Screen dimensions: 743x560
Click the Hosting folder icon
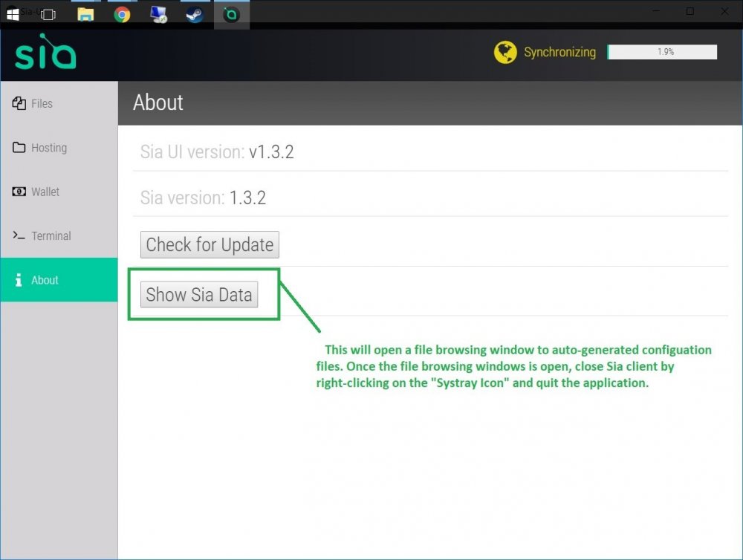click(x=19, y=147)
